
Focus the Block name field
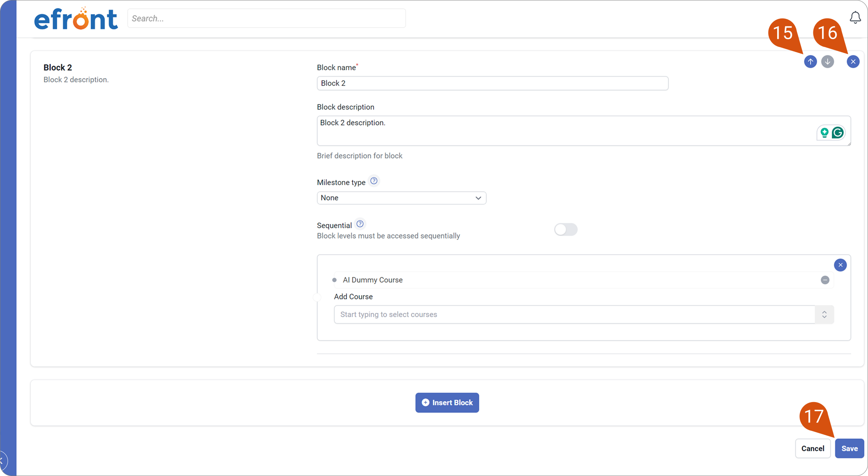point(493,83)
